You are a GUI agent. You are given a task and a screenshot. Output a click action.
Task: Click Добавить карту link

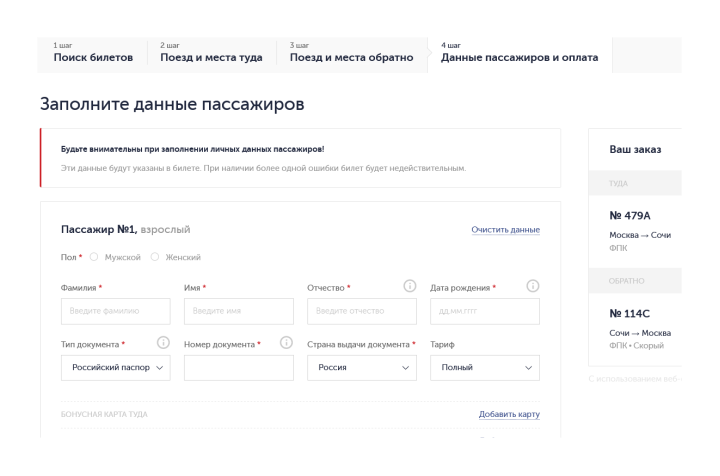point(509,414)
